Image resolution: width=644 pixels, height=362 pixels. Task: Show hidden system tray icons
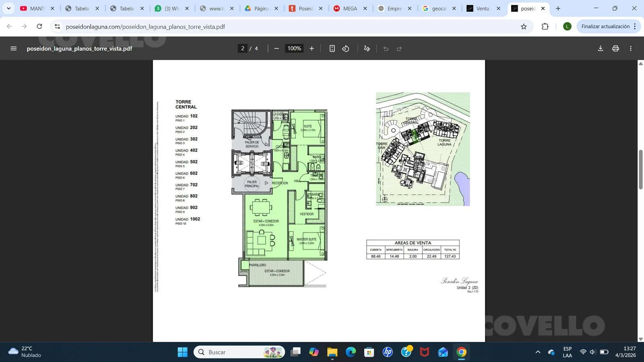coord(538,352)
